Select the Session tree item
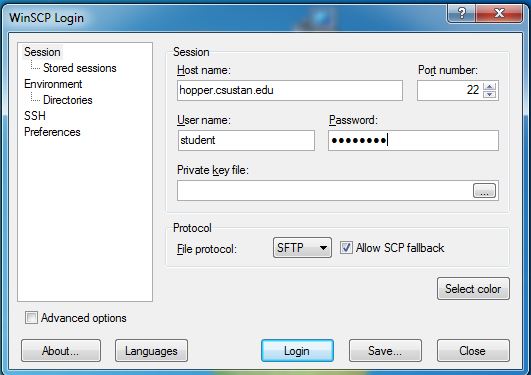Image resolution: width=531 pixels, height=375 pixels. (42, 52)
